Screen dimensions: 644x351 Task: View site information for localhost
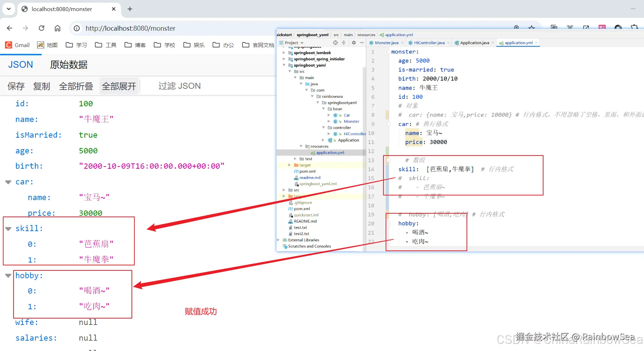[77, 28]
